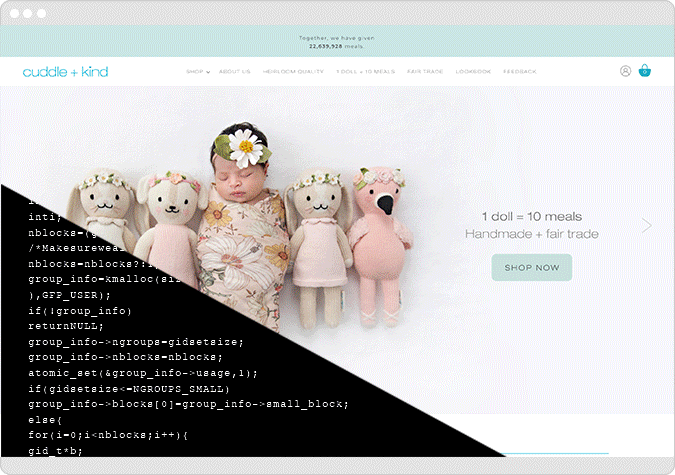This screenshot has height=475, width=675.
Task: Select Fair Trade navigation item
Action: tap(425, 72)
